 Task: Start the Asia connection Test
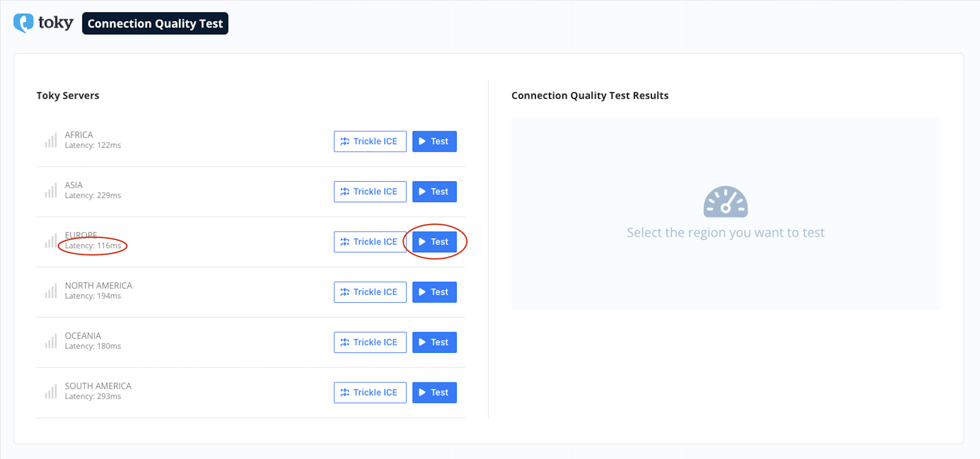434,192
